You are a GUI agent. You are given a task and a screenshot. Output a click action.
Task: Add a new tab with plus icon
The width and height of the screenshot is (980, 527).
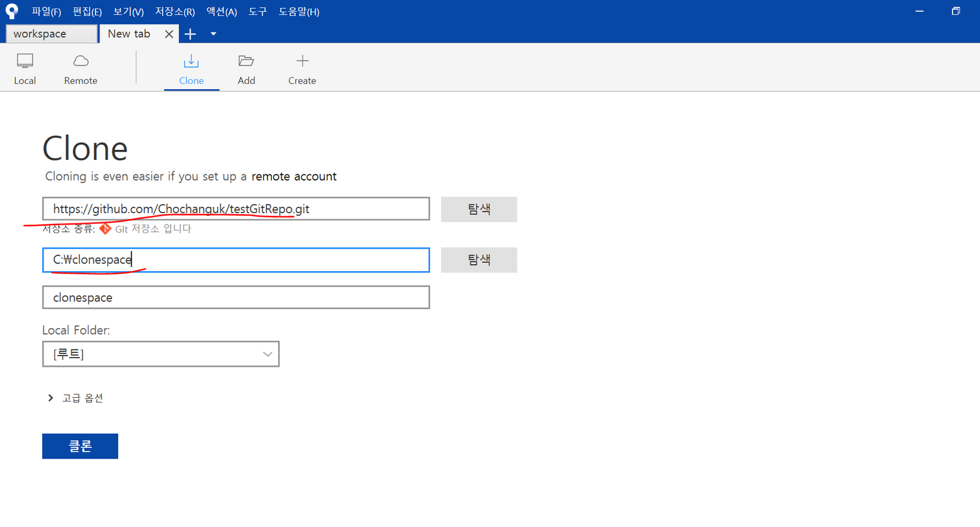point(190,34)
